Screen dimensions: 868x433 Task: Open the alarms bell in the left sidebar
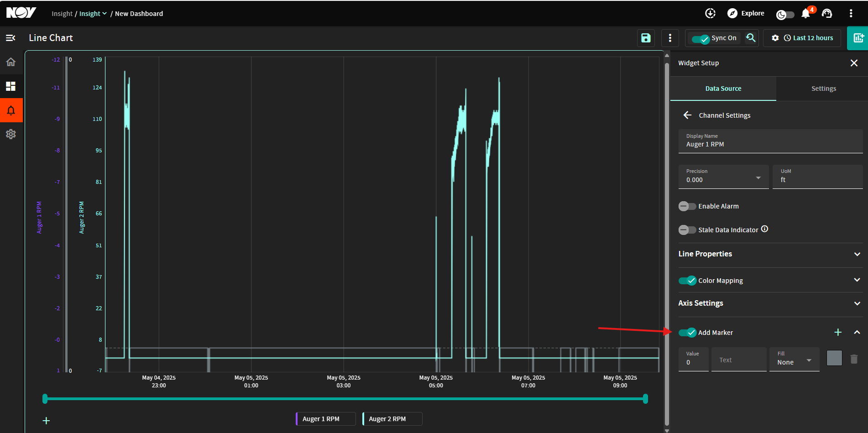click(11, 110)
